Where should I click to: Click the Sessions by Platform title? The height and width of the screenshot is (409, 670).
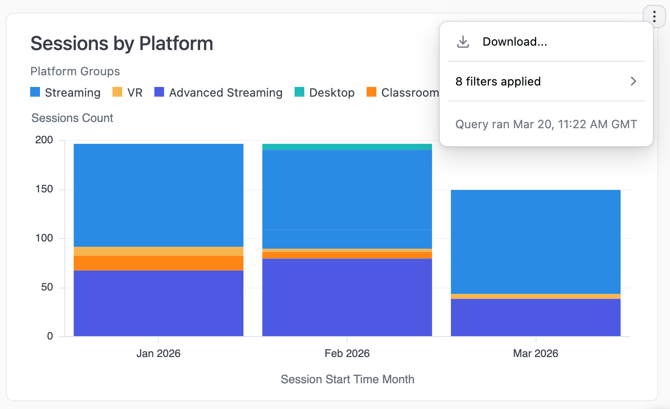121,43
